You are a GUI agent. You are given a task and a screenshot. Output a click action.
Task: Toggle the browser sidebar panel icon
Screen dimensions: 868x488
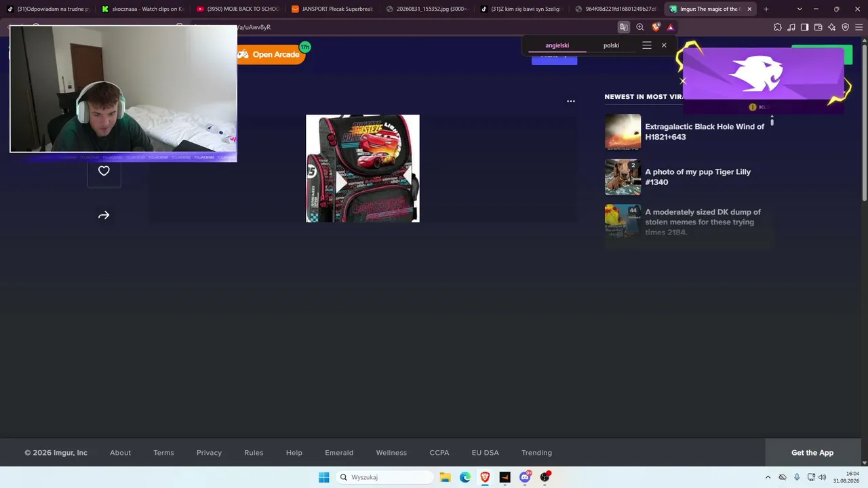[x=805, y=27]
